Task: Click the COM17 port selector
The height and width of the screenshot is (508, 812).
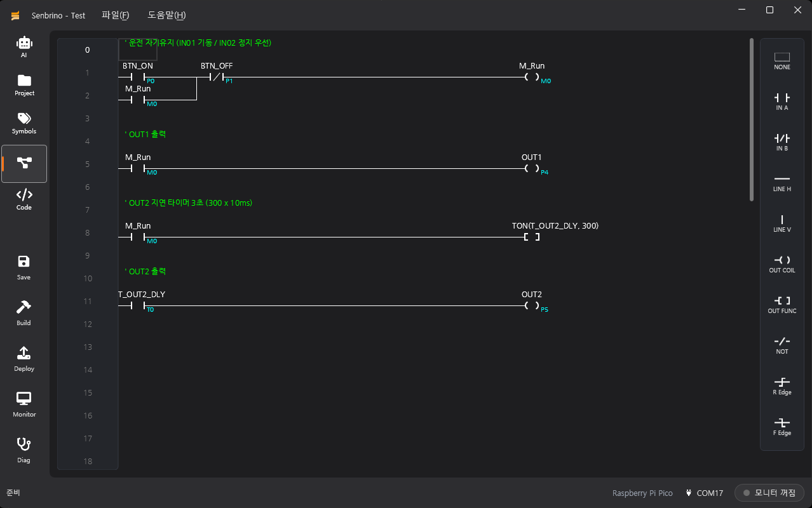Action: [x=704, y=493]
